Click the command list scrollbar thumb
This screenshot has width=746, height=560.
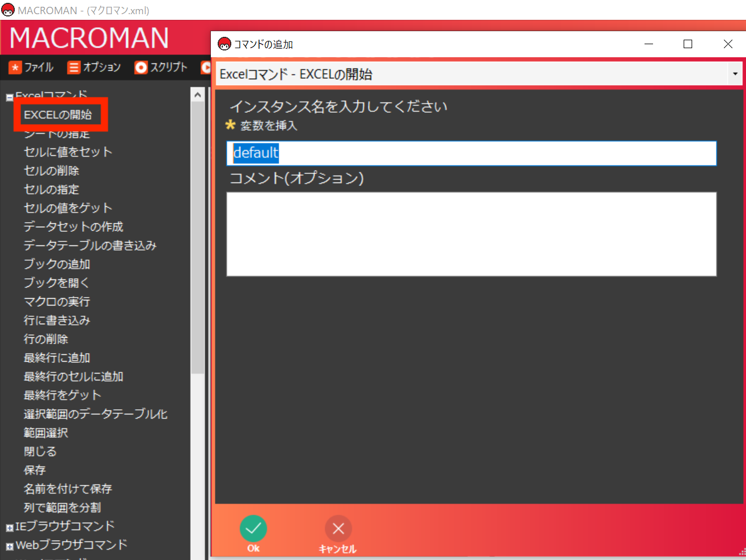pos(197,237)
